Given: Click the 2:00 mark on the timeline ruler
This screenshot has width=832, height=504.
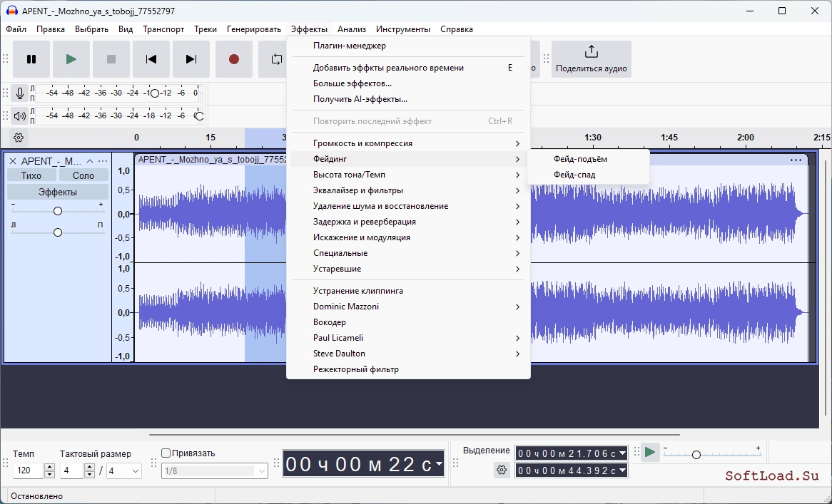Looking at the screenshot, I should pos(745,138).
